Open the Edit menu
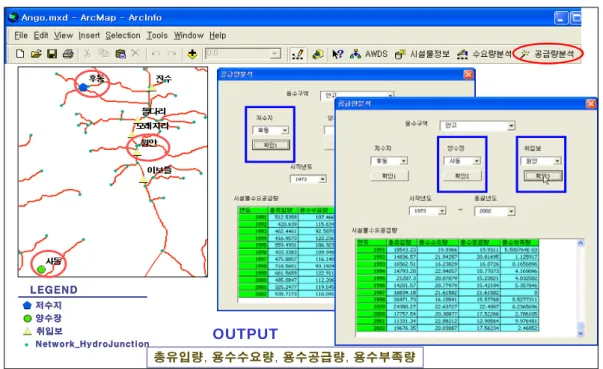 [41, 35]
